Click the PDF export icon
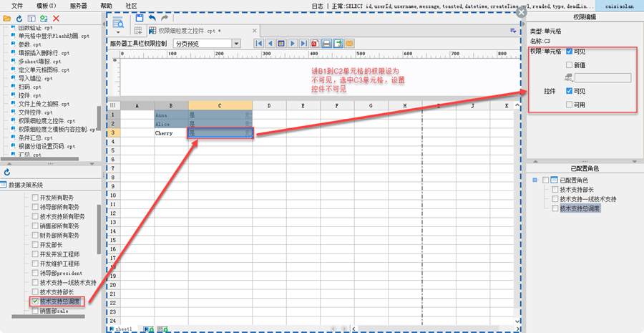The width and height of the screenshot is (644, 333). tap(316, 44)
